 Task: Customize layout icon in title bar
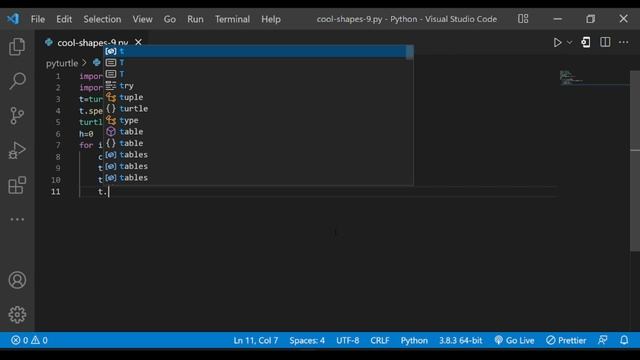(523, 19)
